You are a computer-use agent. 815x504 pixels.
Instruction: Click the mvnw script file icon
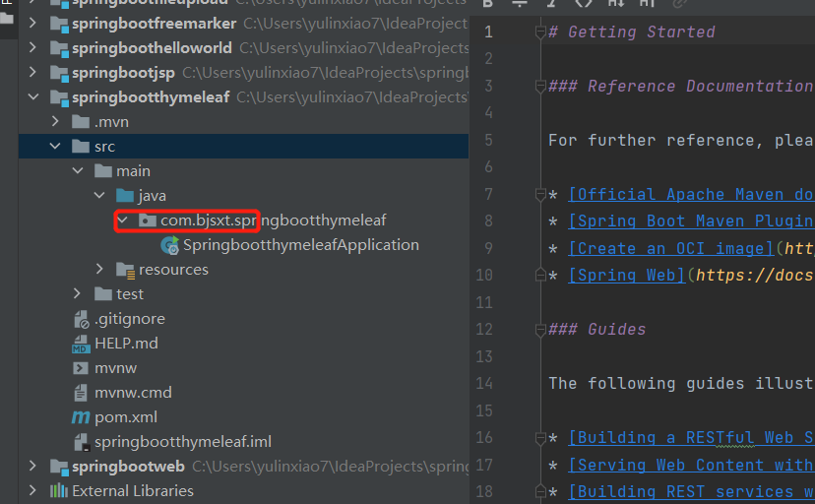point(81,368)
